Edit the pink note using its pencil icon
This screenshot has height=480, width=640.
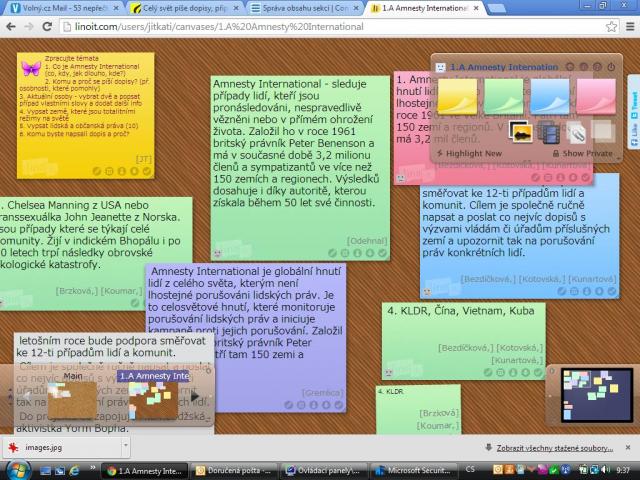[x=535, y=178]
